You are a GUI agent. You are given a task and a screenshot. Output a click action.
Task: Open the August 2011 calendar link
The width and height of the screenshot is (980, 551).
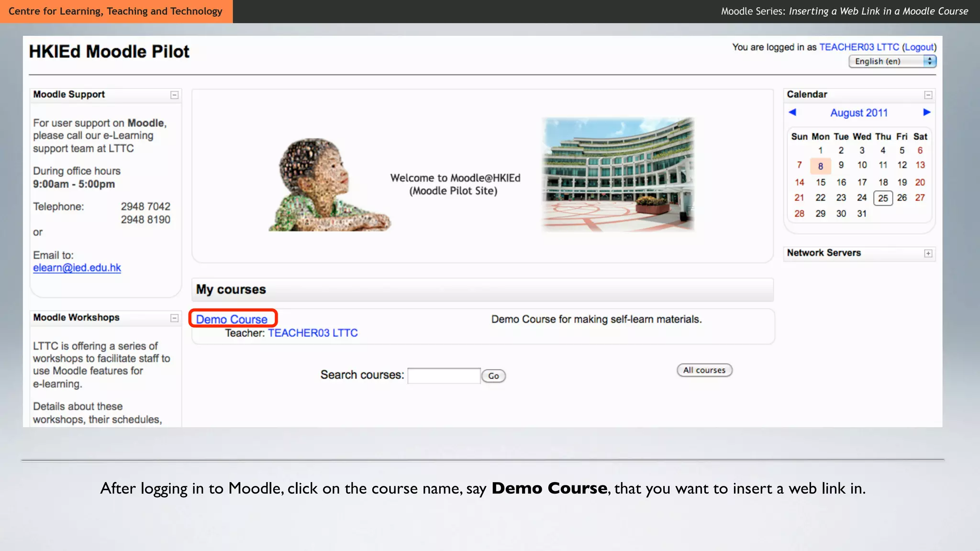[858, 113]
